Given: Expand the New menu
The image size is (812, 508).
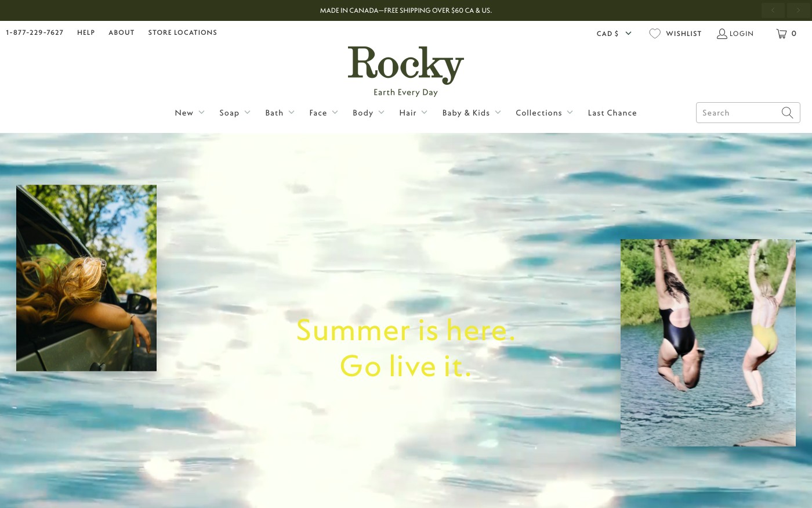Looking at the screenshot, I should 190,113.
